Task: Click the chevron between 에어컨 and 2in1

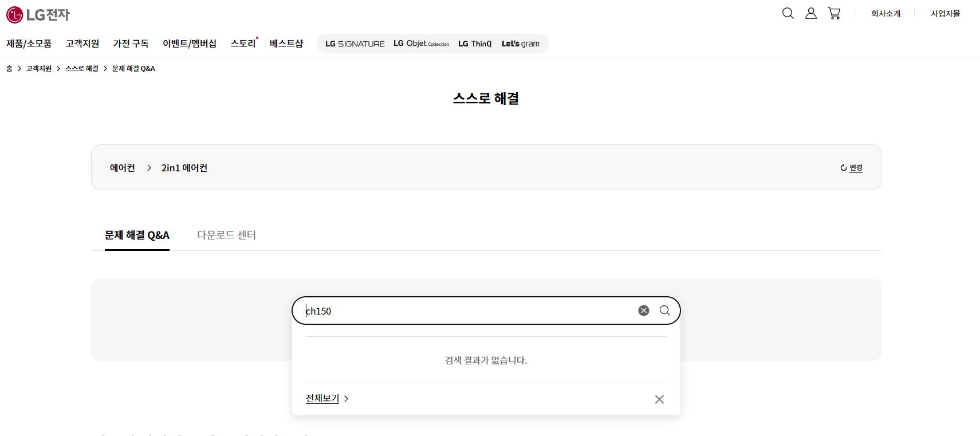Action: click(x=149, y=168)
